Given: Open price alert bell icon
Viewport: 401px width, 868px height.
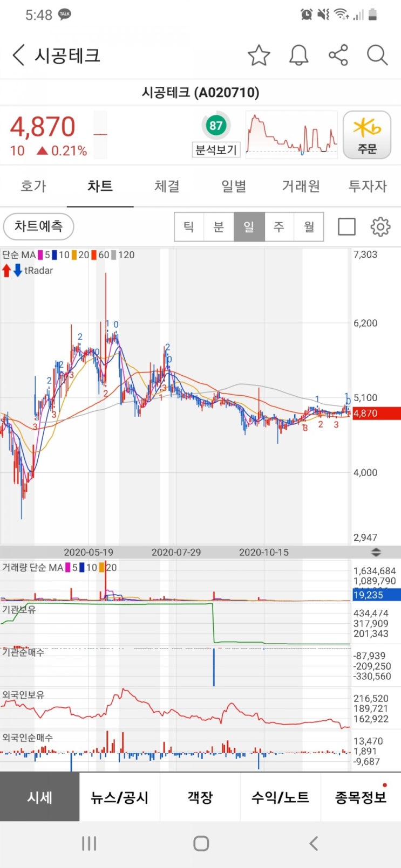Looking at the screenshot, I should point(298,56).
